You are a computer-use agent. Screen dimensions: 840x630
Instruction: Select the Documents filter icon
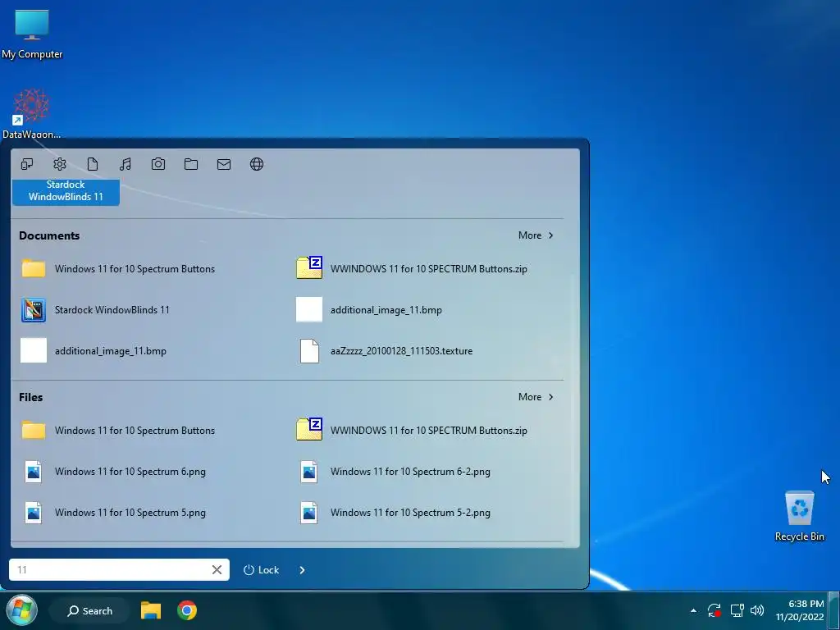coord(93,164)
